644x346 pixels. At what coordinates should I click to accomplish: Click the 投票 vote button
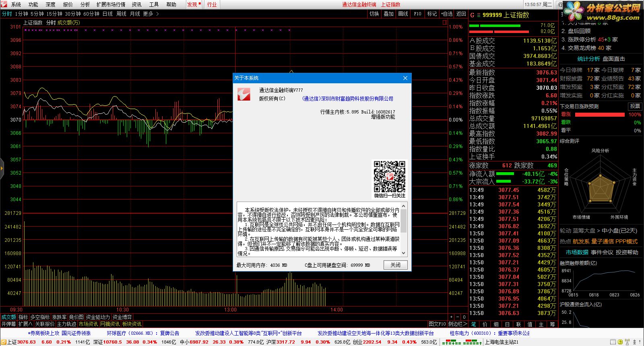pyautogui.click(x=635, y=106)
